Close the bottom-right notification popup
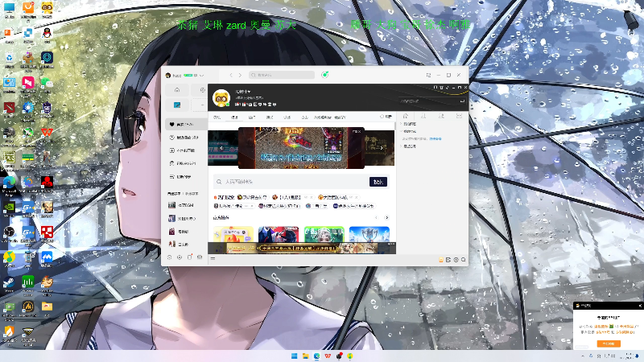The image size is (644, 362). [x=640, y=306]
